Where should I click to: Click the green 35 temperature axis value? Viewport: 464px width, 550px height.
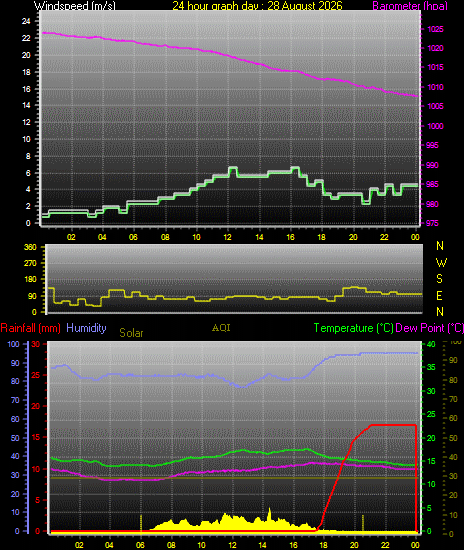point(431,368)
